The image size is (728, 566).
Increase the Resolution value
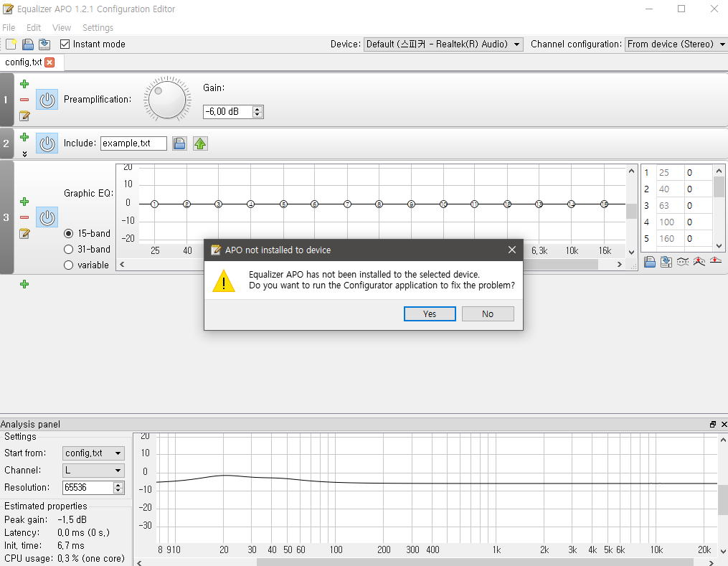point(118,485)
